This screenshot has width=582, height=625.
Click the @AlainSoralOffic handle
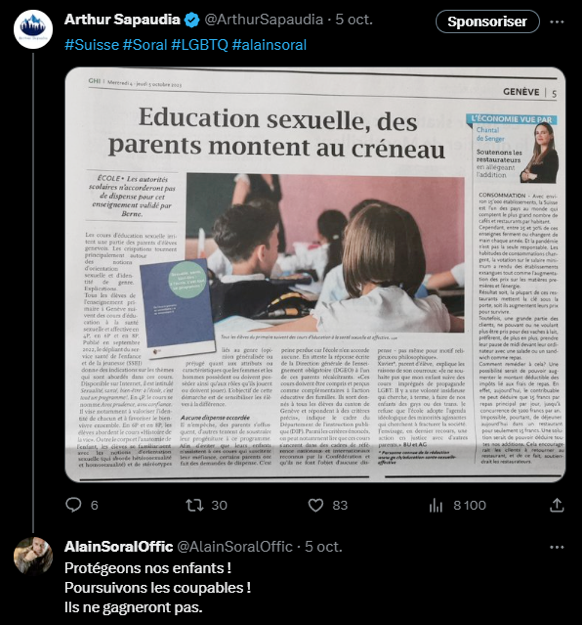pyautogui.click(x=234, y=546)
